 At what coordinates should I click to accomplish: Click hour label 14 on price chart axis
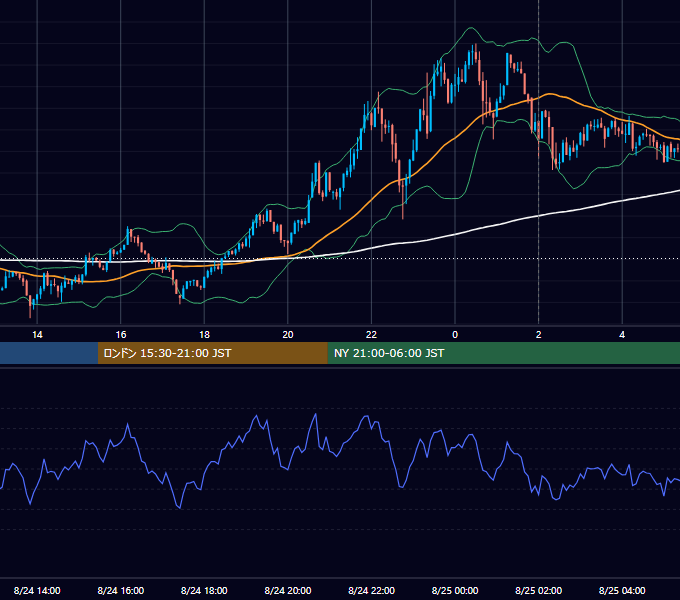(x=37, y=334)
